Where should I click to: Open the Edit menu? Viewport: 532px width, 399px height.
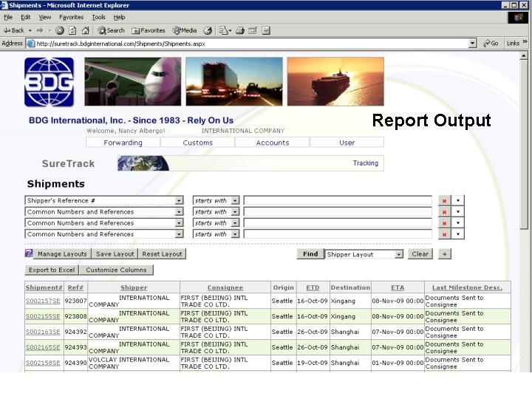(25, 17)
